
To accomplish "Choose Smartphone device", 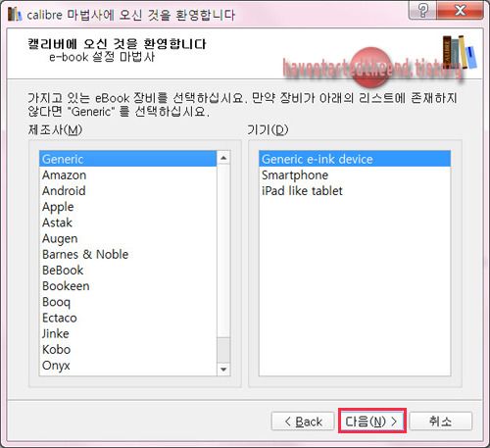I will pyautogui.click(x=355, y=175).
